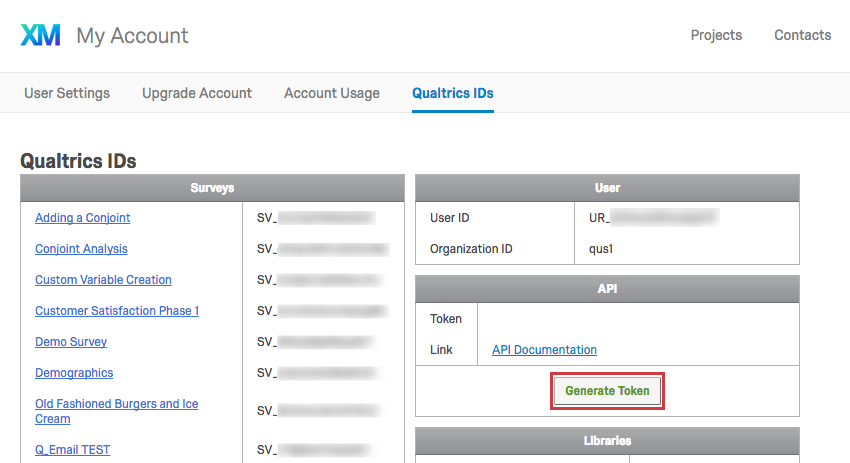Viewport: 850px width, 463px height.
Task: Open the Contacts page
Action: pos(802,35)
